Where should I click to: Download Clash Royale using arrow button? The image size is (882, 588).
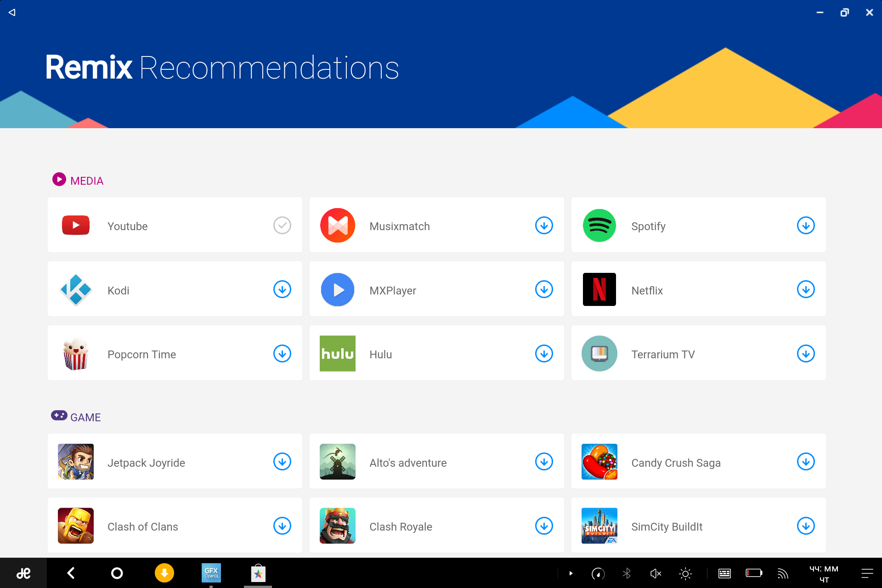[544, 526]
